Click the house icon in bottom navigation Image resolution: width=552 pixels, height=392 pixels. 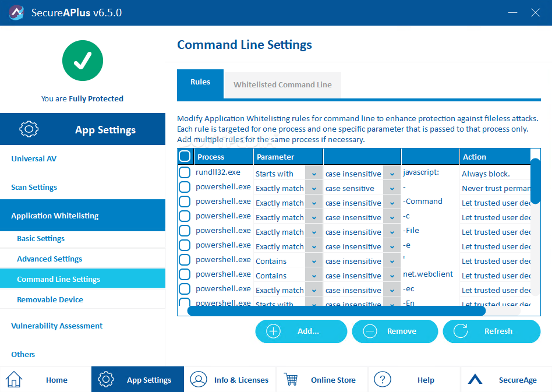14,379
